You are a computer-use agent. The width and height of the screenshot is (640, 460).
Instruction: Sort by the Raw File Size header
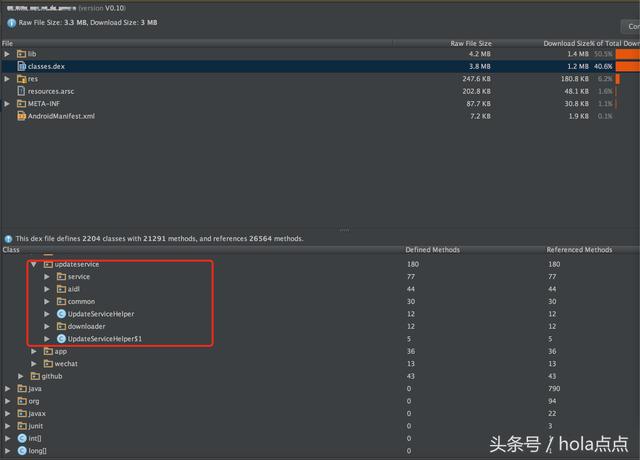click(x=471, y=44)
